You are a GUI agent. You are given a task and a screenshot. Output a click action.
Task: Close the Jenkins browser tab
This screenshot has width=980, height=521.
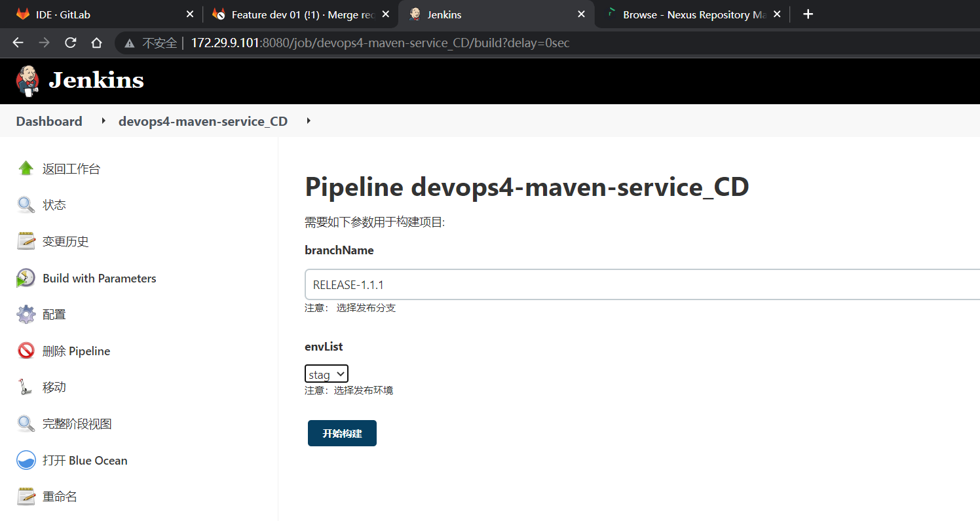pos(581,14)
